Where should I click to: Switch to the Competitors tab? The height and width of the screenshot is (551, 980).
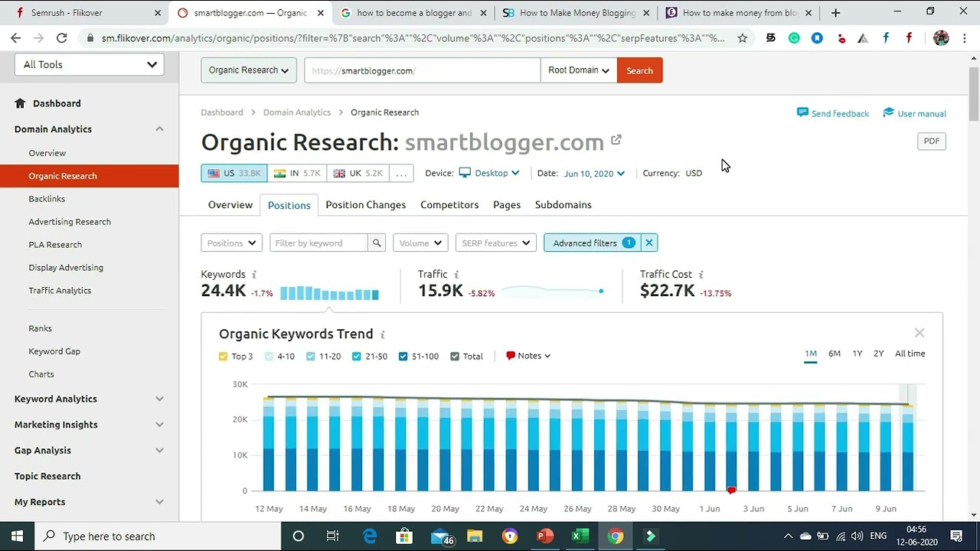[x=449, y=204]
